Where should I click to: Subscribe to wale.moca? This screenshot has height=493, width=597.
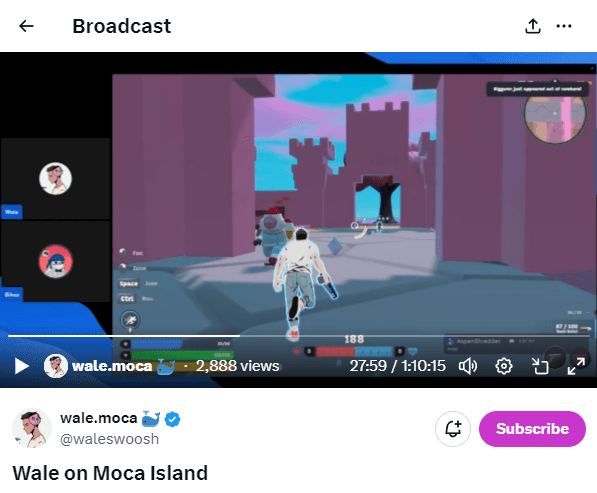[x=532, y=429]
